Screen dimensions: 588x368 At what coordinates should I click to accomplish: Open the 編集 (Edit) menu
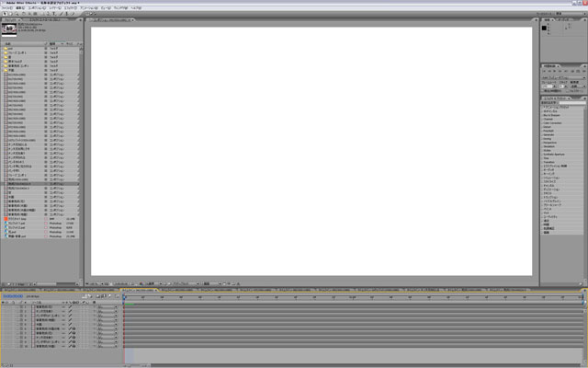pos(20,8)
